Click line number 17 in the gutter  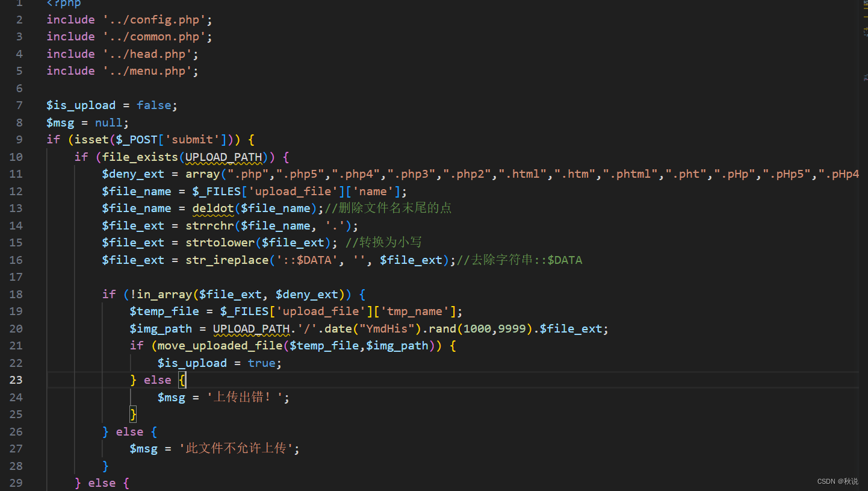pyautogui.click(x=16, y=277)
